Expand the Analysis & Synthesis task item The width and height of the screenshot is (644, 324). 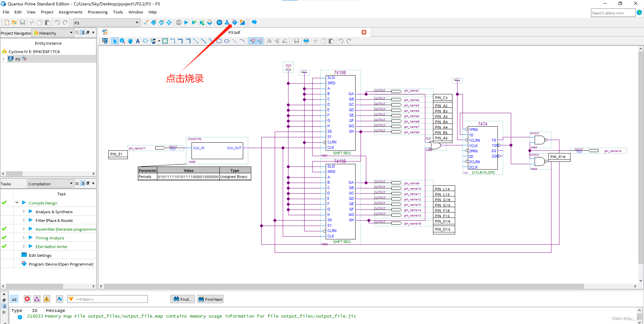[x=23, y=212]
